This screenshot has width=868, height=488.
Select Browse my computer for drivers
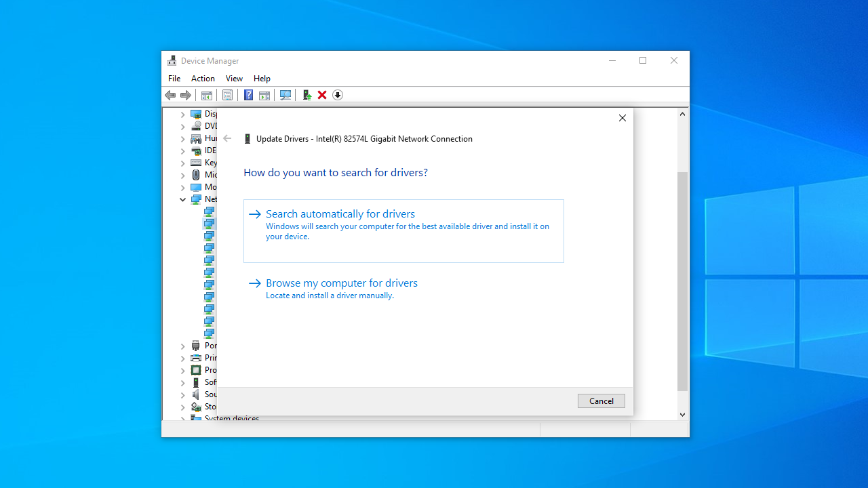pyautogui.click(x=341, y=283)
